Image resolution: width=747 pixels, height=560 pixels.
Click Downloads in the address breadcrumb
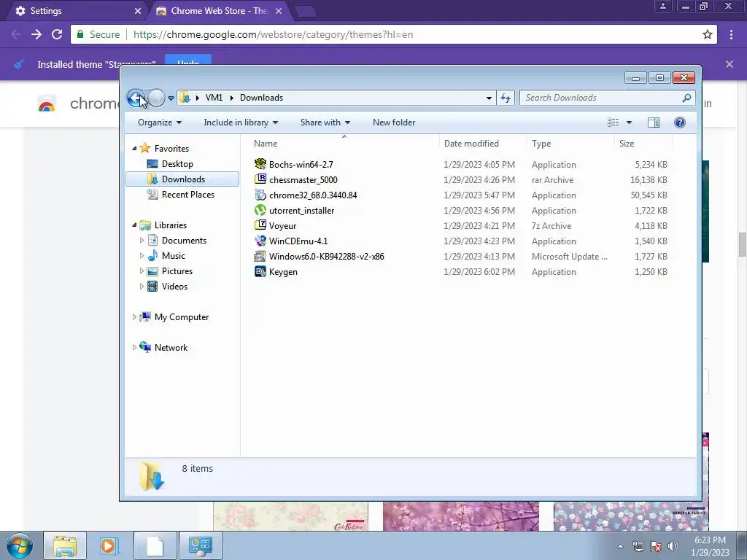[262, 98]
